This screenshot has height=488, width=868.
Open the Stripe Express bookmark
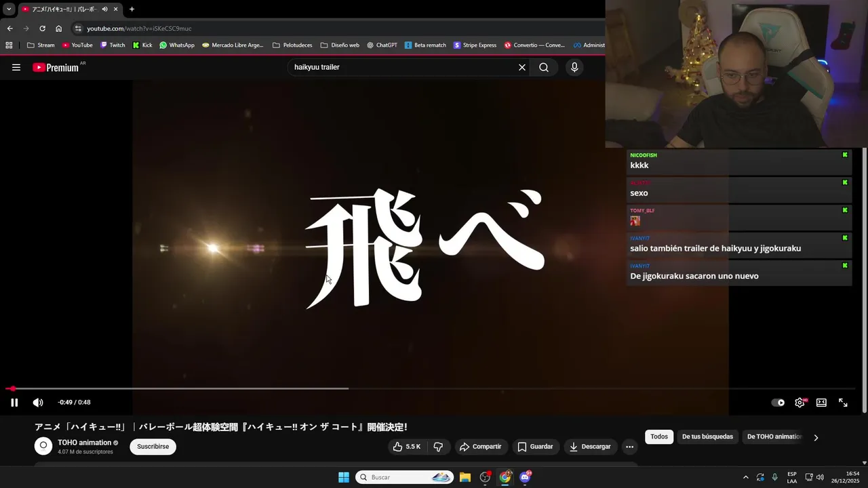475,45
